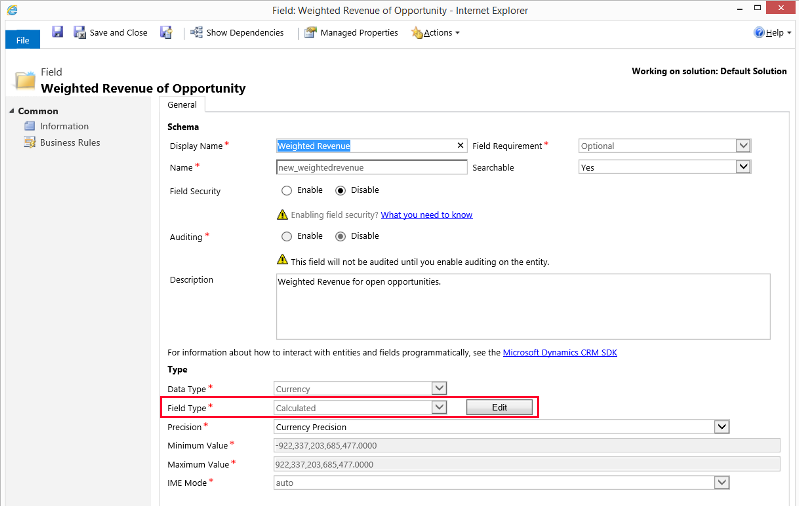This screenshot has width=799, height=506.
Task: Click the Minimum Value field
Action: pos(527,446)
